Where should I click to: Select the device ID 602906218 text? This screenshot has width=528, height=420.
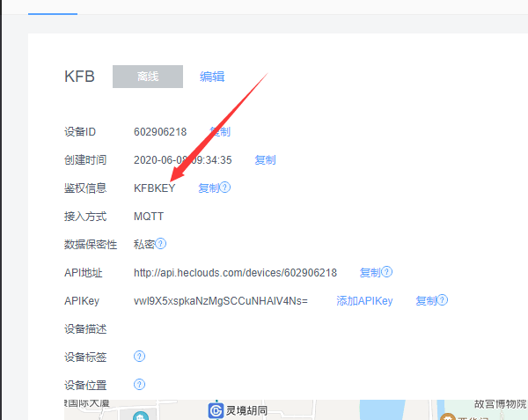(x=160, y=132)
